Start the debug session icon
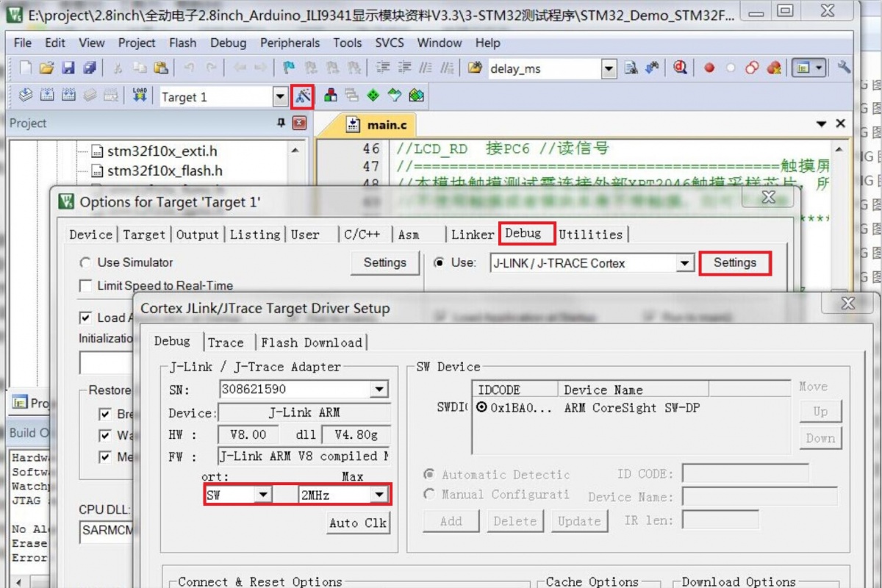 (x=680, y=68)
